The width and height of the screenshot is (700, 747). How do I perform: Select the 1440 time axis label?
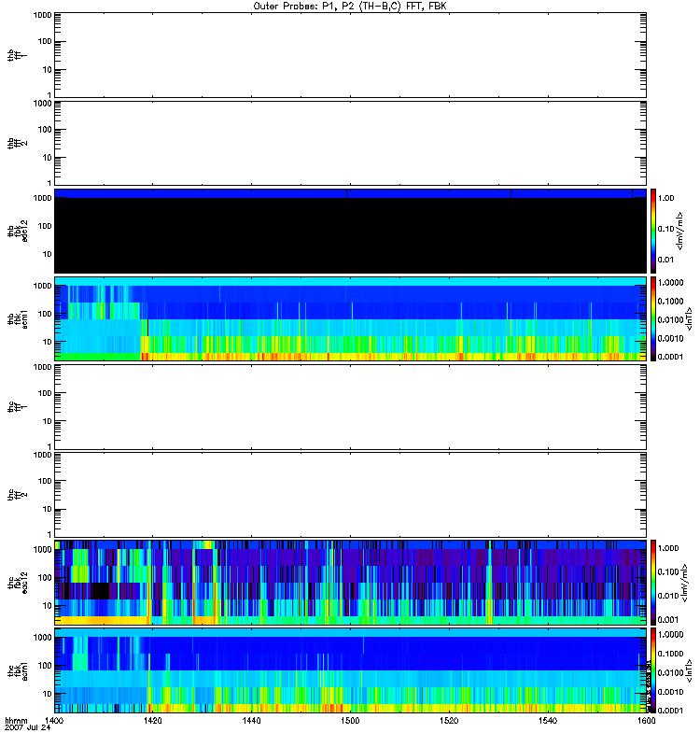pos(251,722)
